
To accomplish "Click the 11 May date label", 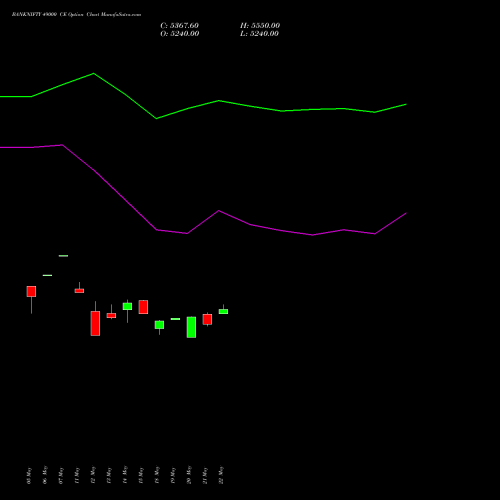I will [77, 475].
